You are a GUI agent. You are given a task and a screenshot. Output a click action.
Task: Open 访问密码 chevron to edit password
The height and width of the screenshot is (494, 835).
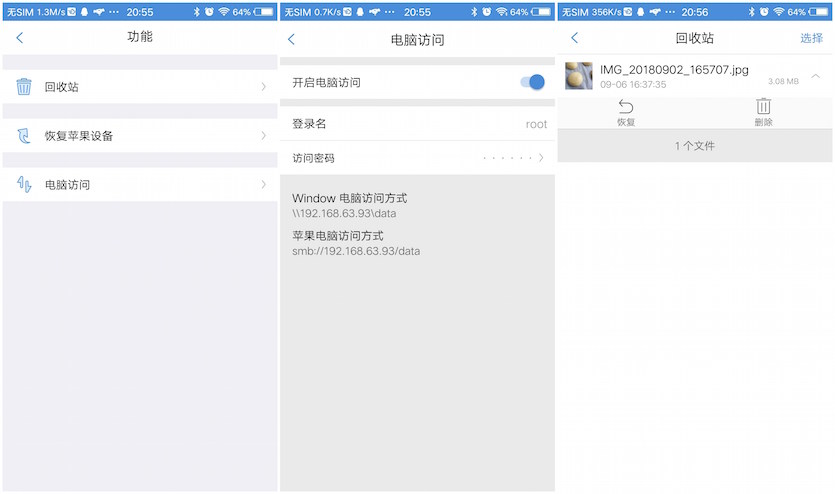[x=541, y=158]
